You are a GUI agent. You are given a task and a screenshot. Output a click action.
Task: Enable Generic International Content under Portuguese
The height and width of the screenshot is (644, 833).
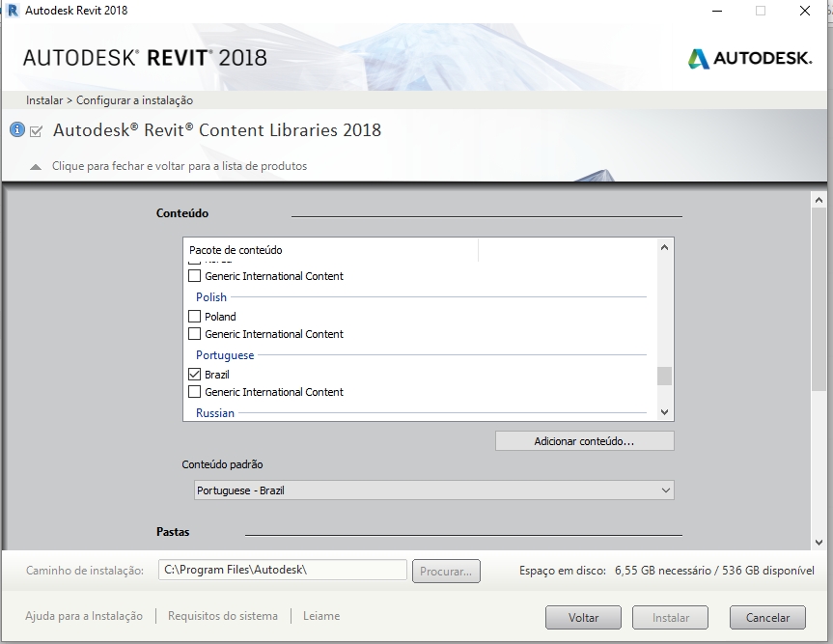point(192,393)
